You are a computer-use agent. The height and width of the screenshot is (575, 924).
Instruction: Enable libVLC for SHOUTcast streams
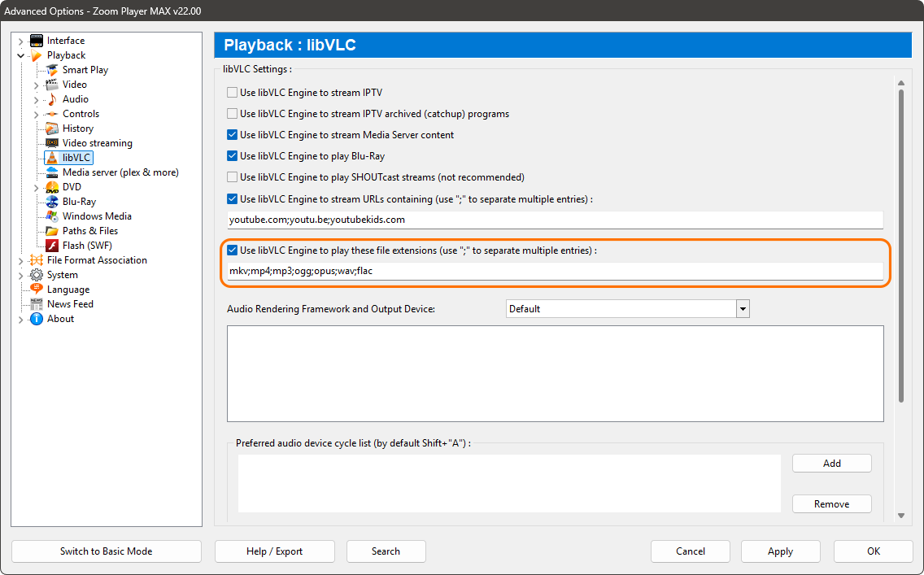(x=232, y=176)
